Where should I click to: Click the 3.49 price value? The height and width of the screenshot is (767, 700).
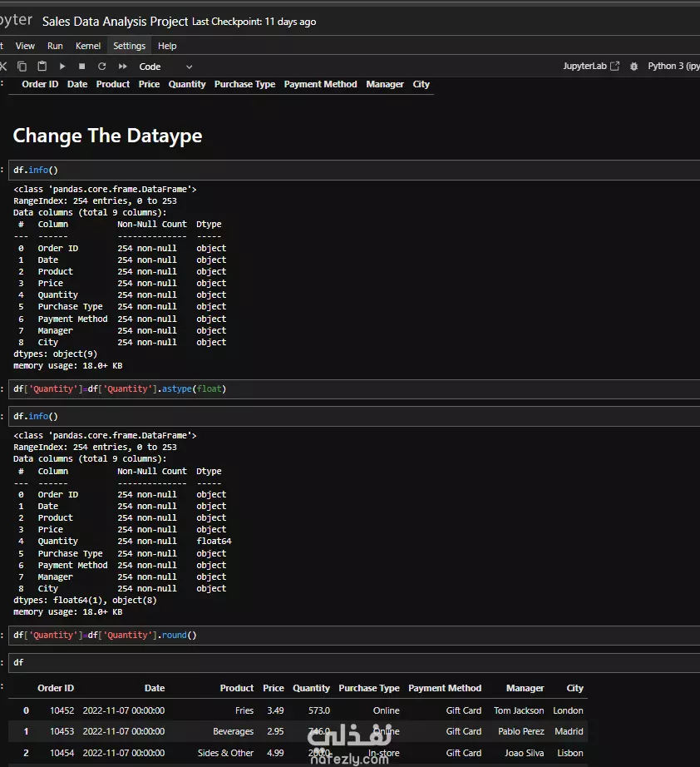pos(275,710)
